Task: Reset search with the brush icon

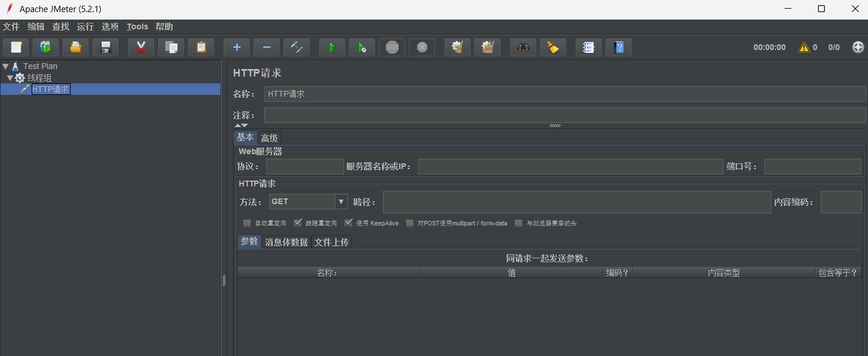Action: coord(553,47)
